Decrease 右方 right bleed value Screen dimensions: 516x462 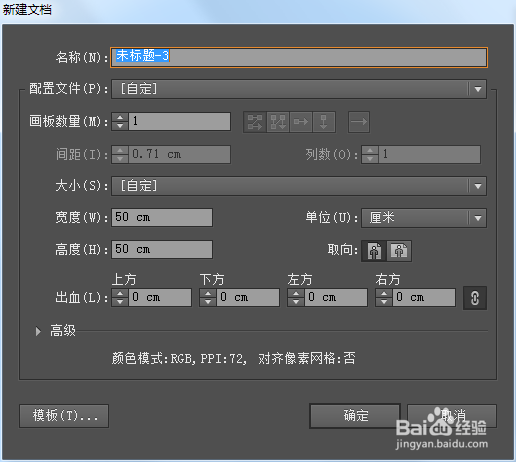(x=384, y=302)
